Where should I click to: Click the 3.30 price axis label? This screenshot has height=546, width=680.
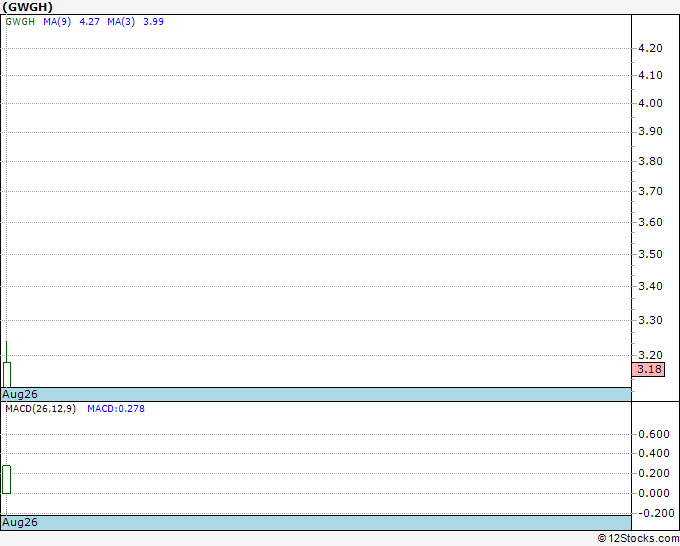651,320
